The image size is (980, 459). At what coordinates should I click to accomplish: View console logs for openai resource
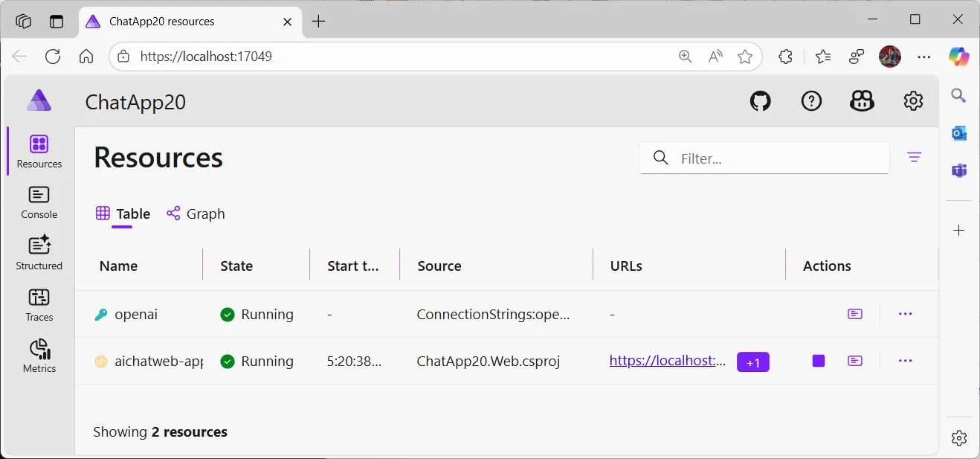pos(855,314)
